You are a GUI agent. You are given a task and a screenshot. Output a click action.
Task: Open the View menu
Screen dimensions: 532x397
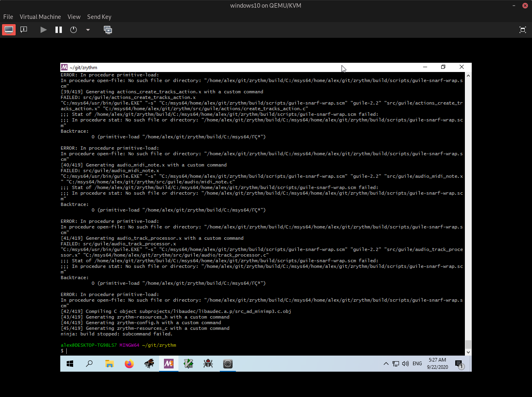point(74,17)
